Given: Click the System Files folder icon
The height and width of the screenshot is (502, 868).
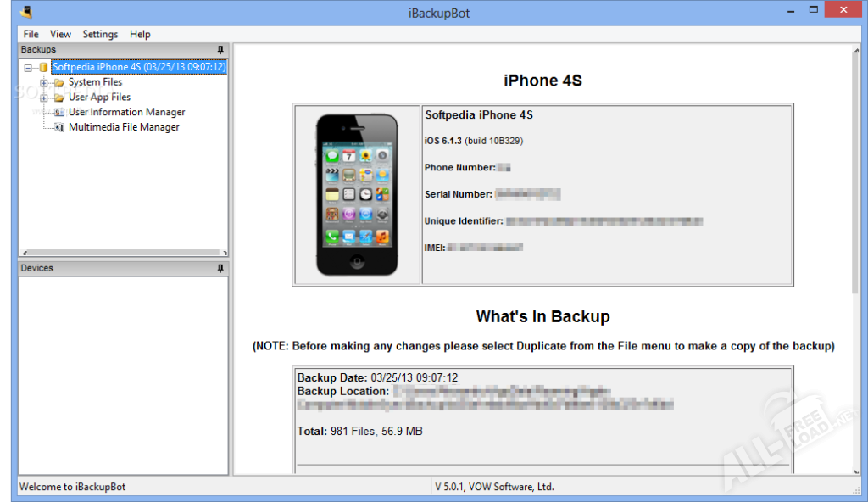Looking at the screenshot, I should [58, 82].
